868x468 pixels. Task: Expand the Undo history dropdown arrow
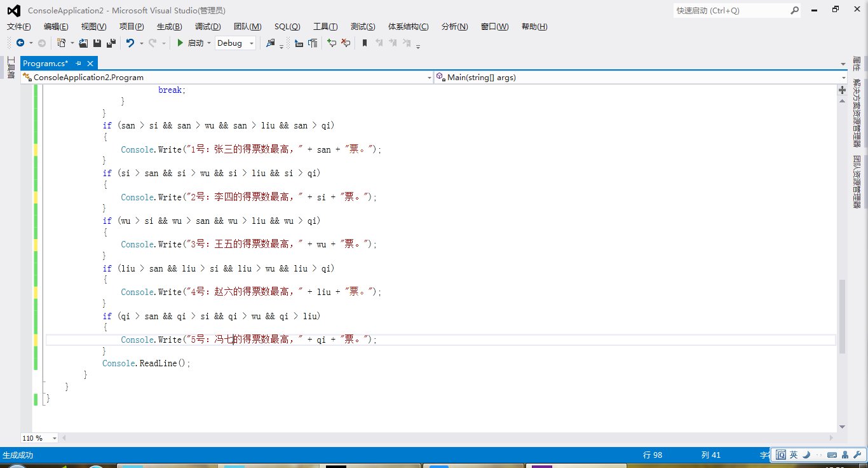tap(141, 43)
